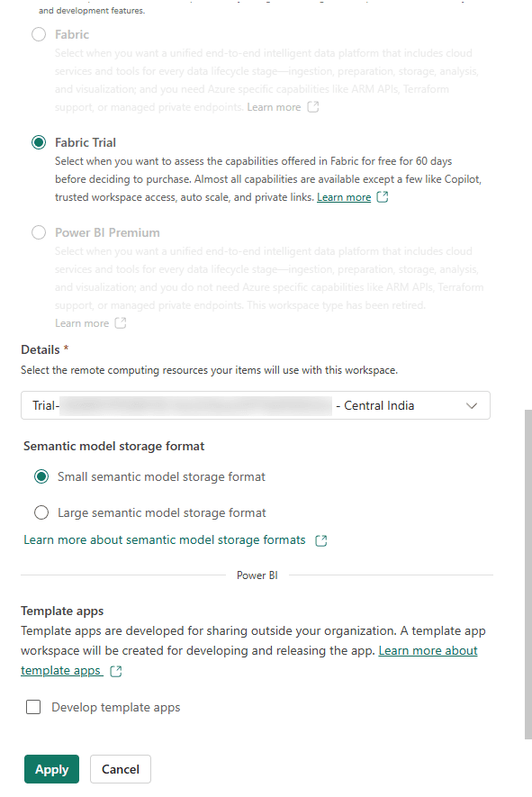Choose Small semantic model storage format
The height and width of the screenshot is (797, 532).
(41, 476)
